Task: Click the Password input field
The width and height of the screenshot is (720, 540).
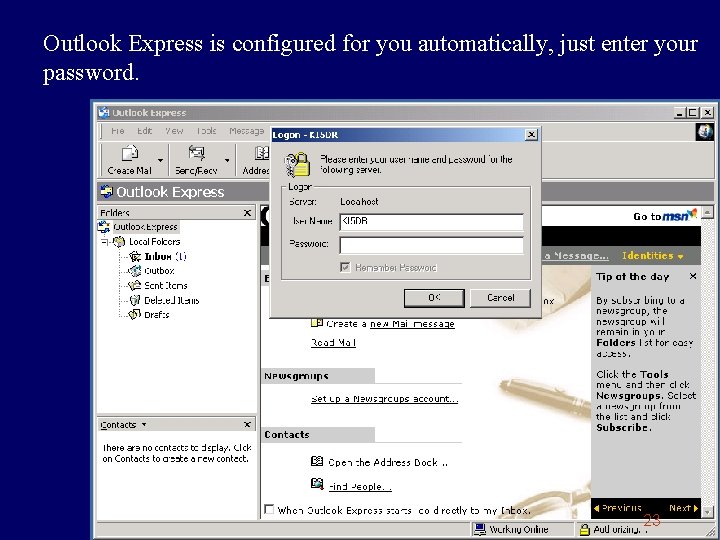Action: [x=432, y=245]
